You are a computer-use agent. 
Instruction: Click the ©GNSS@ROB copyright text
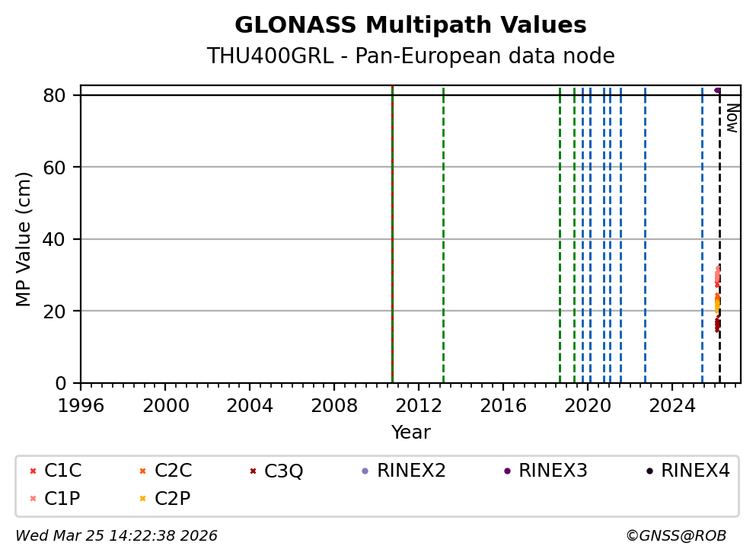point(675,536)
